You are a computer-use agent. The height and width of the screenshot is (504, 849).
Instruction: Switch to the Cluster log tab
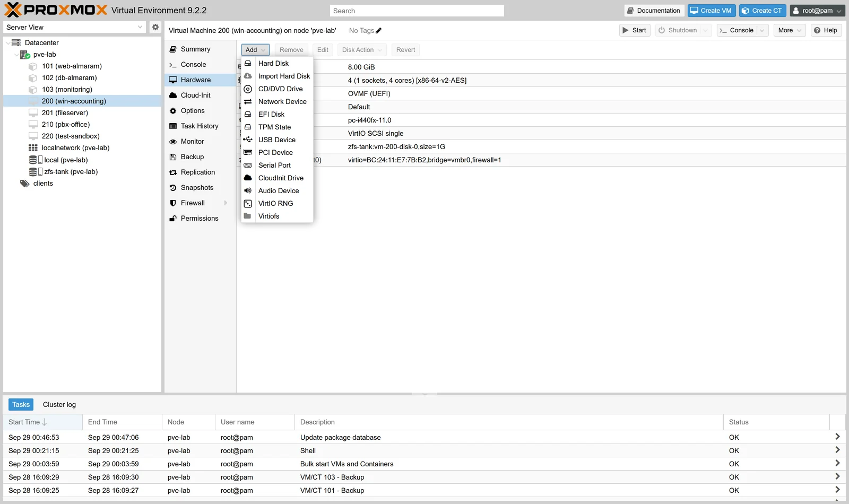(59, 404)
